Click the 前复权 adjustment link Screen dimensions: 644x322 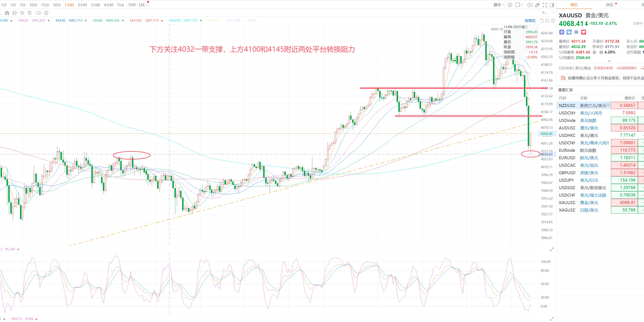[x=530, y=21]
